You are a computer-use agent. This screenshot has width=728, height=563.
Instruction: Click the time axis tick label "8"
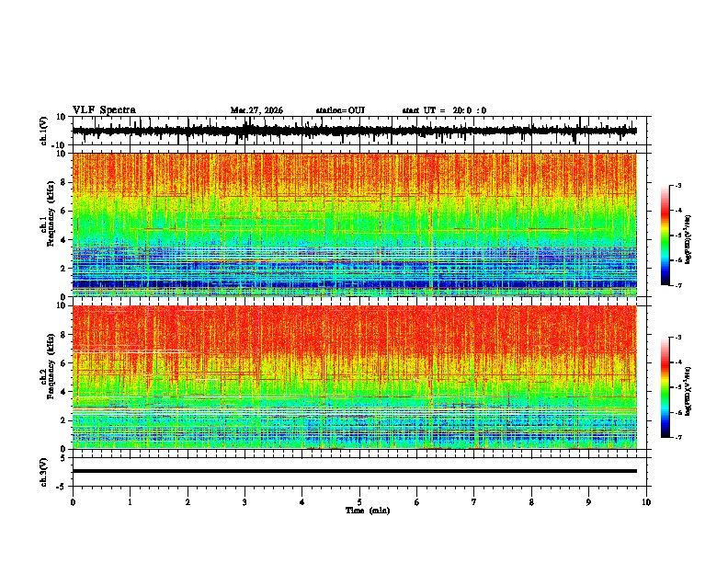(531, 502)
